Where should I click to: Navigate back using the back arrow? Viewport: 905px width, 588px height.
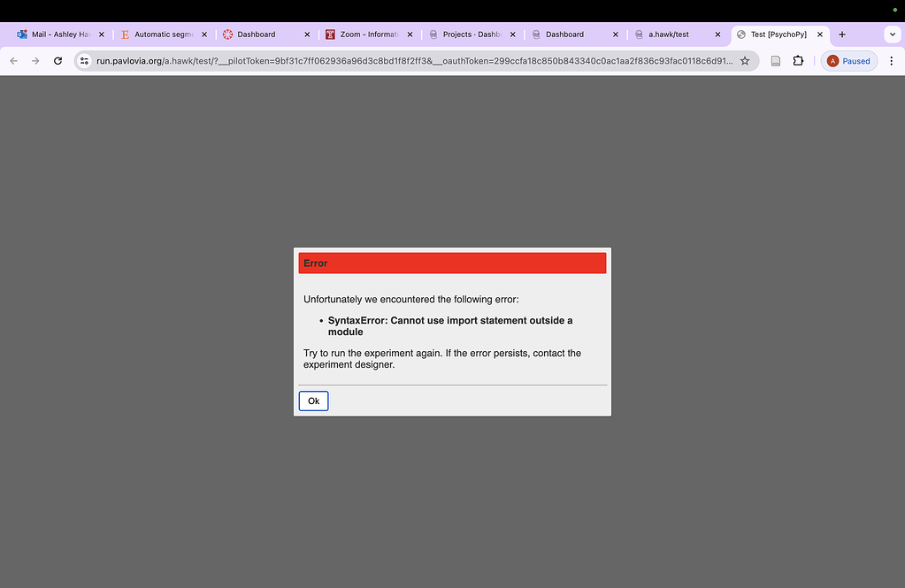click(x=12, y=60)
